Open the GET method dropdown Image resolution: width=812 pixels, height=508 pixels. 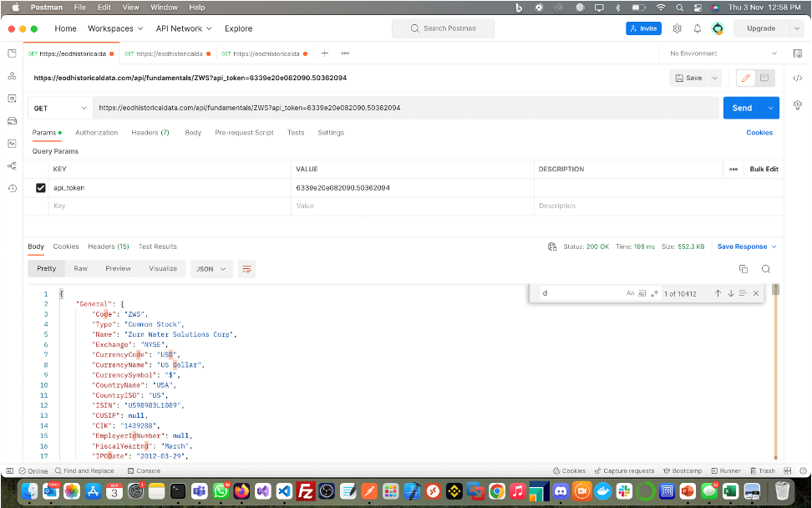tap(58, 108)
